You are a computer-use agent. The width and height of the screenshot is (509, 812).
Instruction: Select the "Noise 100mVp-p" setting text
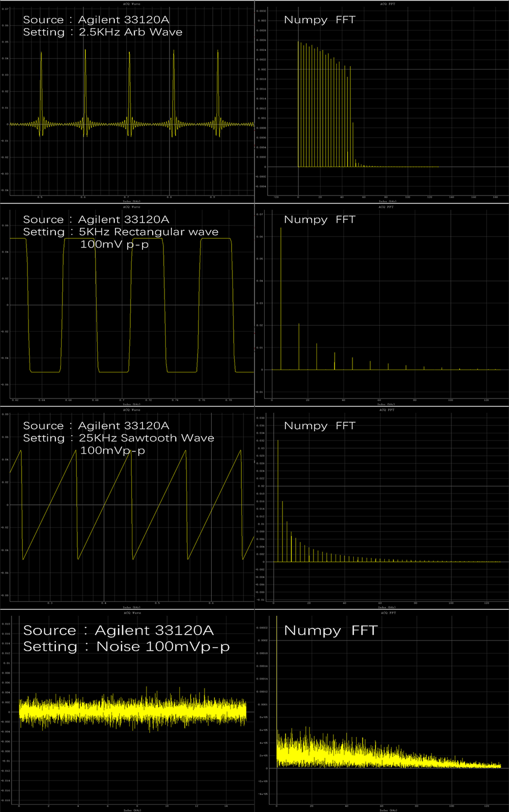click(x=163, y=647)
